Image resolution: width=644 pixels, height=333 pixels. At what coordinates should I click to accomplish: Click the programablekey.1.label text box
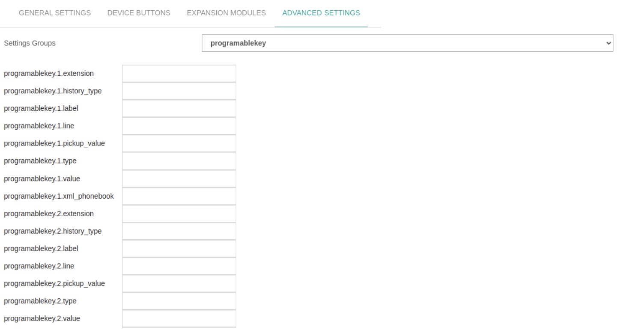[x=179, y=109]
